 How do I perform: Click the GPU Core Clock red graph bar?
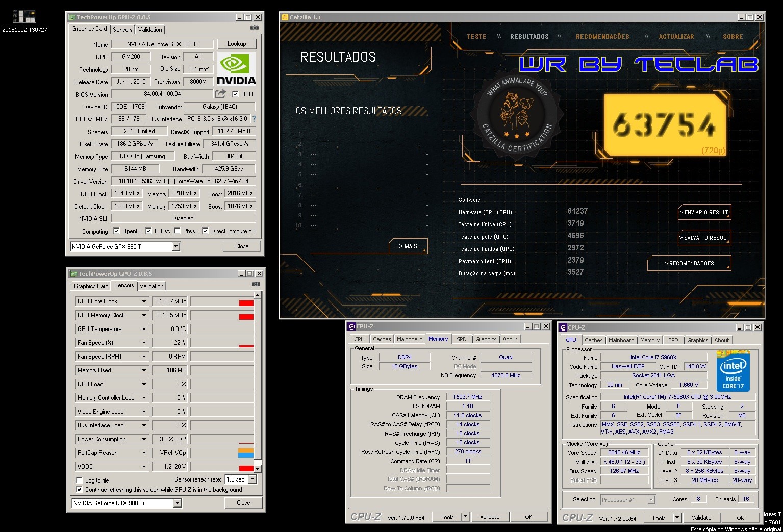coord(246,303)
